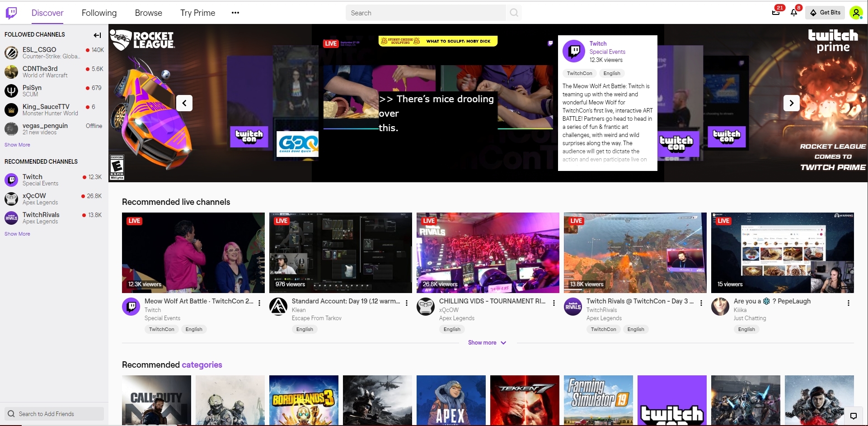Open Apex Legends category cover
868x426 pixels.
click(x=451, y=400)
